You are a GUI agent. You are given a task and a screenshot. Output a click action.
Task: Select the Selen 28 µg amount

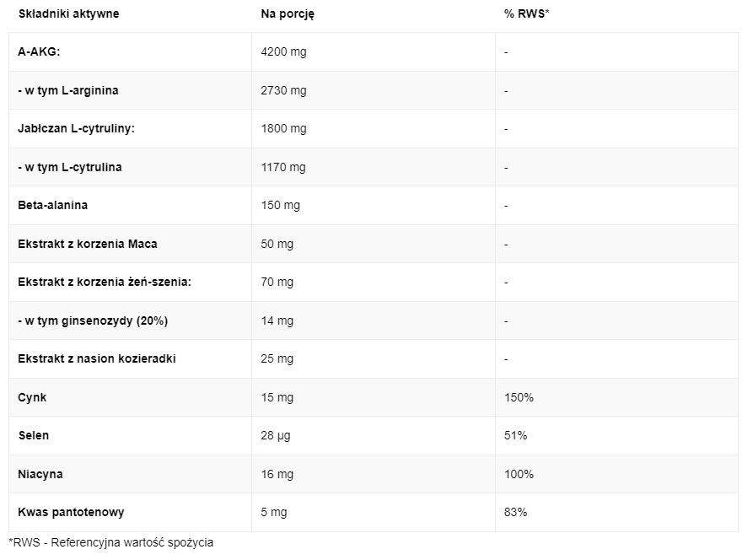(275, 436)
